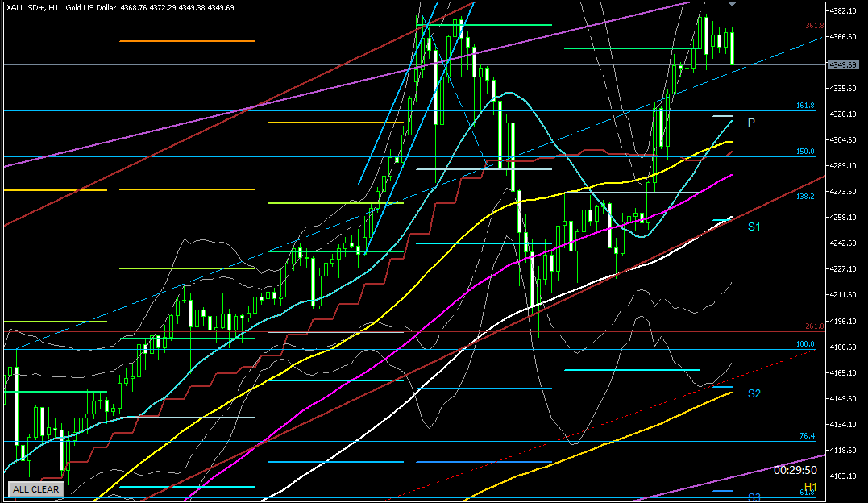Select the pivot P label
The image size is (868, 503).
[750, 123]
